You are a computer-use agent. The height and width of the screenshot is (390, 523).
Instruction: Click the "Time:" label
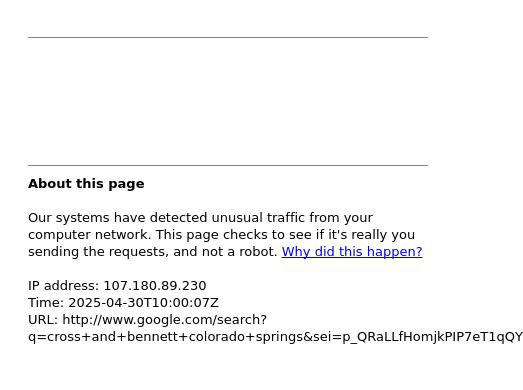pos(46,303)
